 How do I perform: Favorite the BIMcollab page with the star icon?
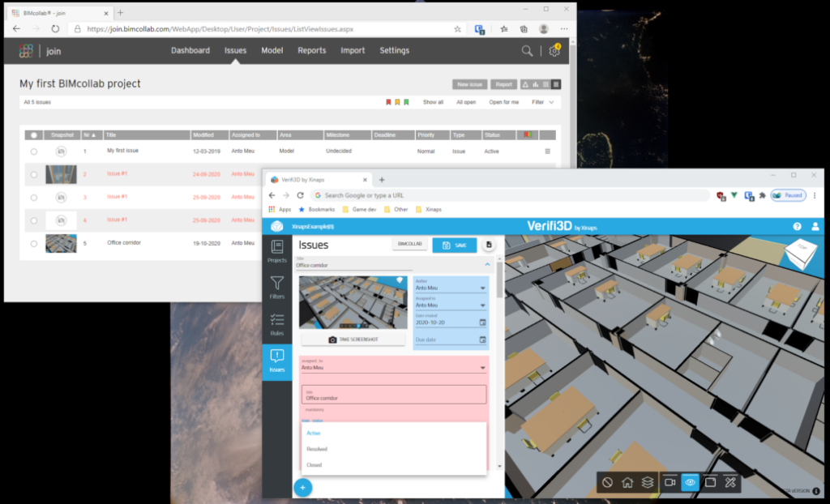(457, 29)
